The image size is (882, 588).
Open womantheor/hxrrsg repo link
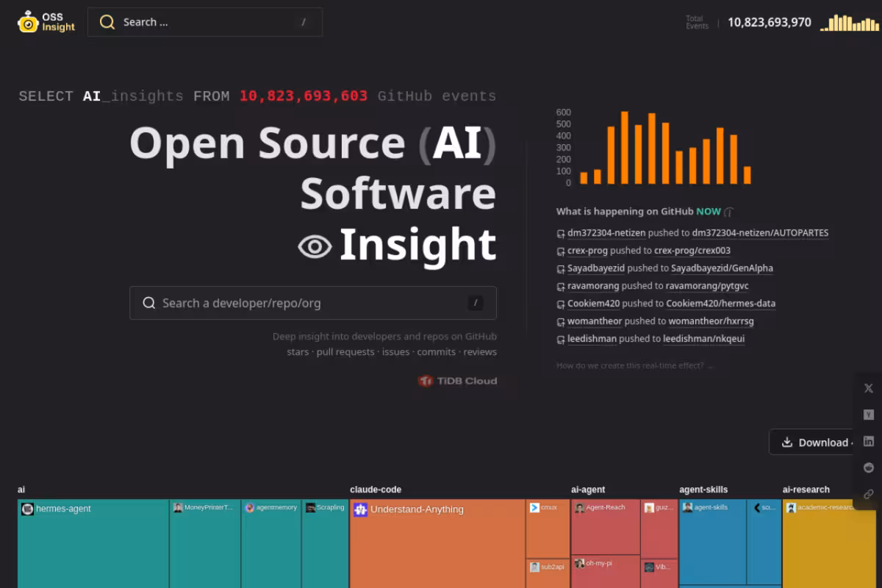[x=711, y=321]
